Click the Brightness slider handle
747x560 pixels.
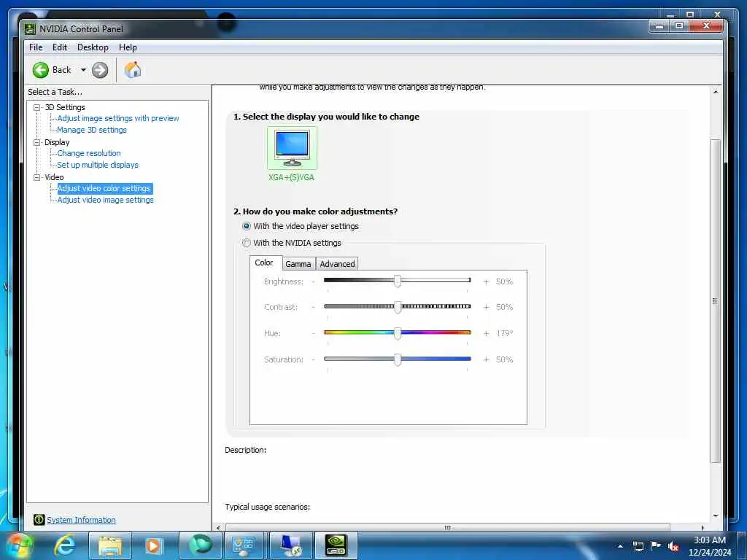(x=398, y=281)
